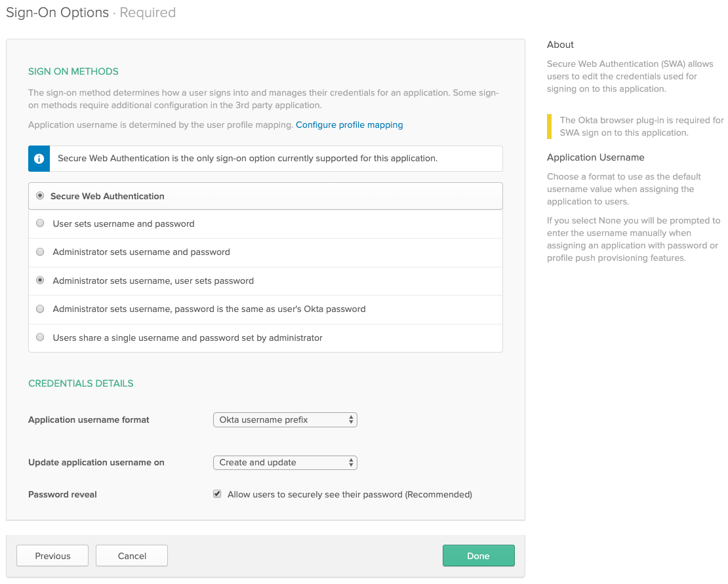Image resolution: width=728 pixels, height=584 pixels.
Task: Click the Application username format label
Action: tap(89, 419)
